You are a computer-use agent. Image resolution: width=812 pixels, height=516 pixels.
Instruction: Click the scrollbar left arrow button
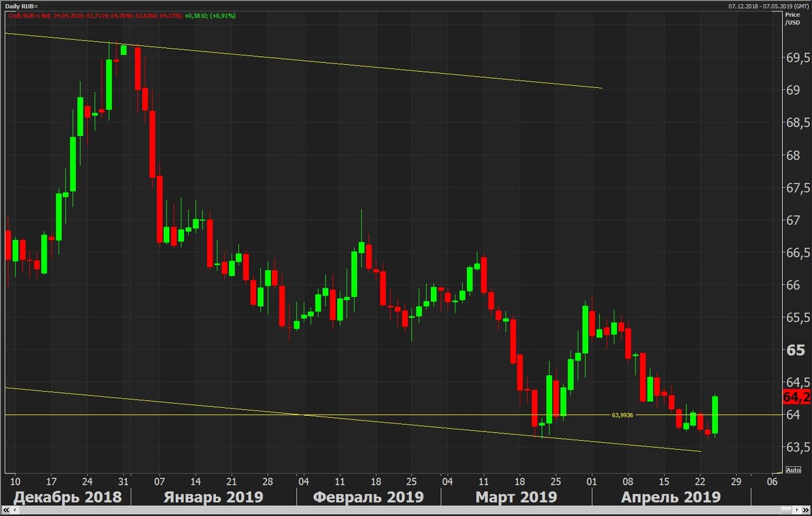15,510
